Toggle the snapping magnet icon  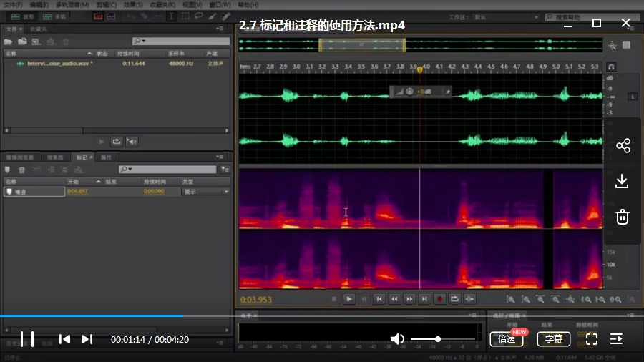coord(611,67)
